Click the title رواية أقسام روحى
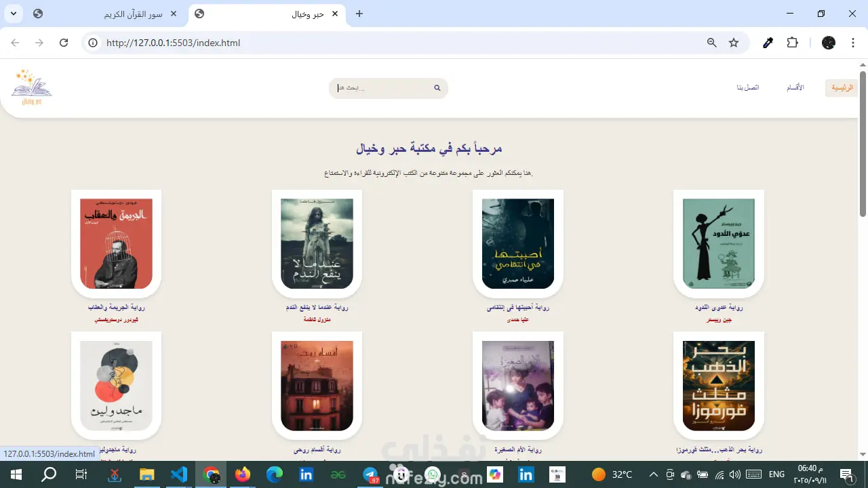Viewport: 868px width, 488px height. tap(317, 450)
